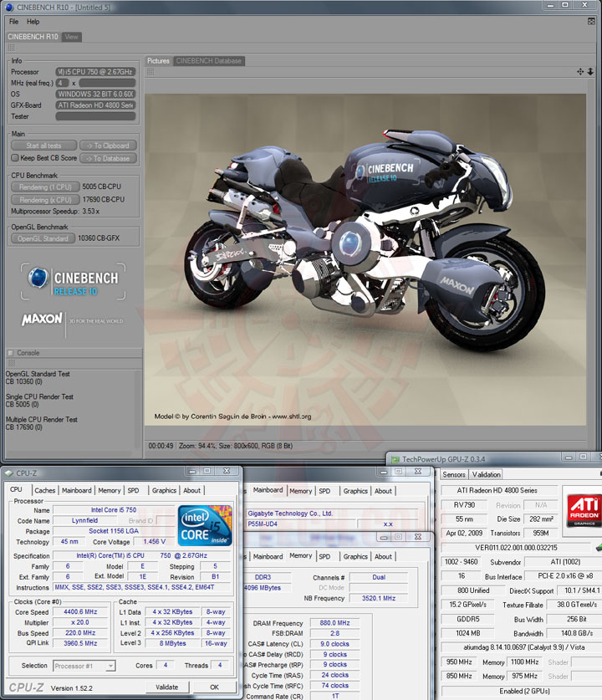
Task: Open SPD tab in the front CPU-Z window
Action: pos(134,490)
